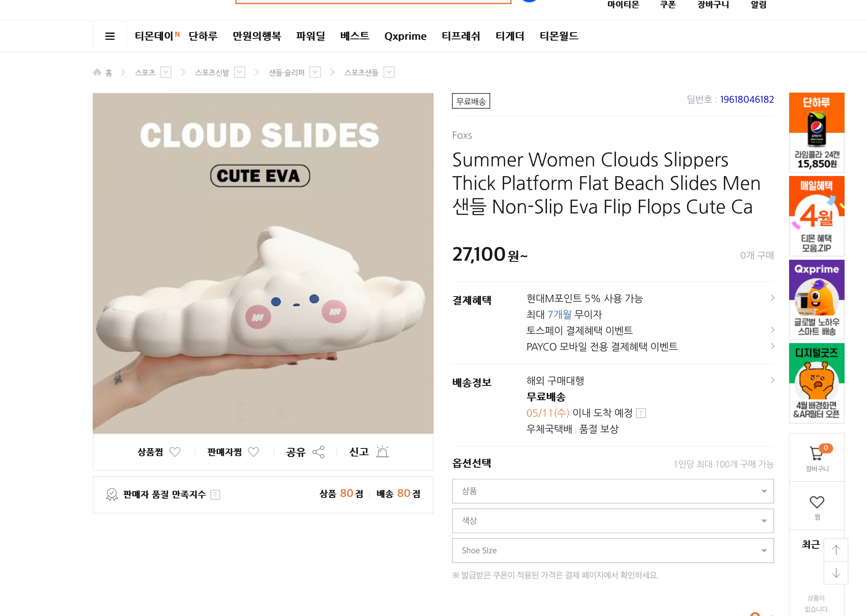Open the 베스트 menu tab

(355, 36)
